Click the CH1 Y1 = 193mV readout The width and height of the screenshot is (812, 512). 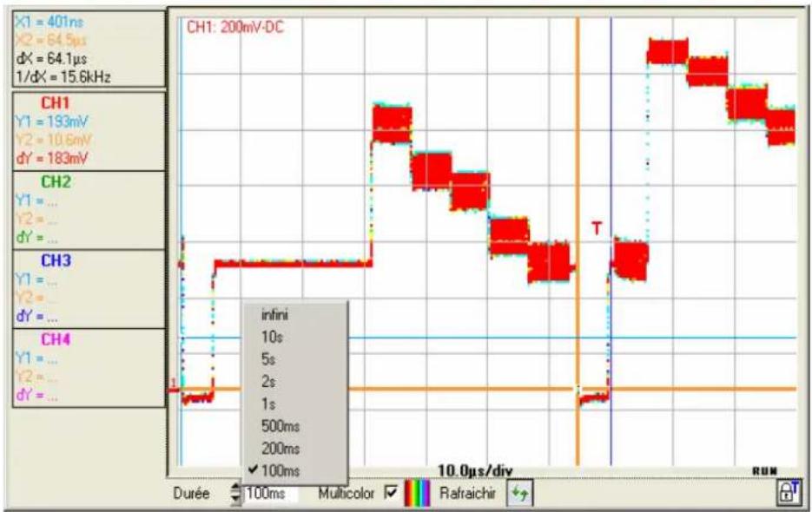(x=52, y=121)
